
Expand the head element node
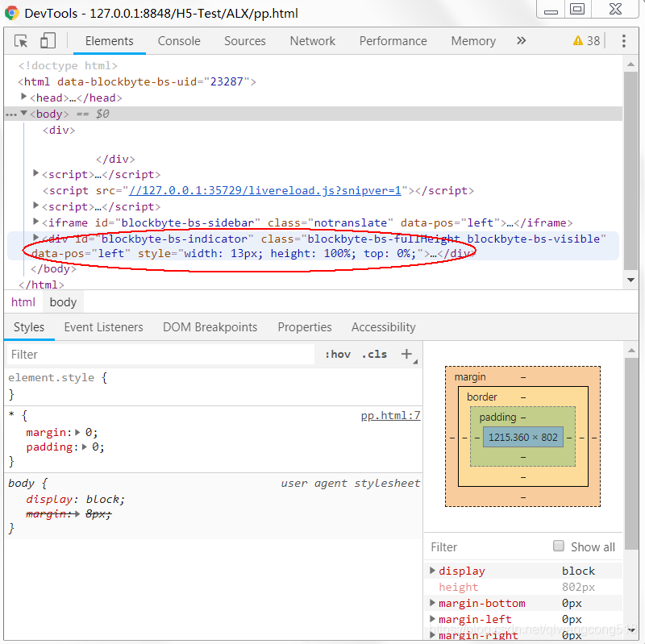point(24,97)
